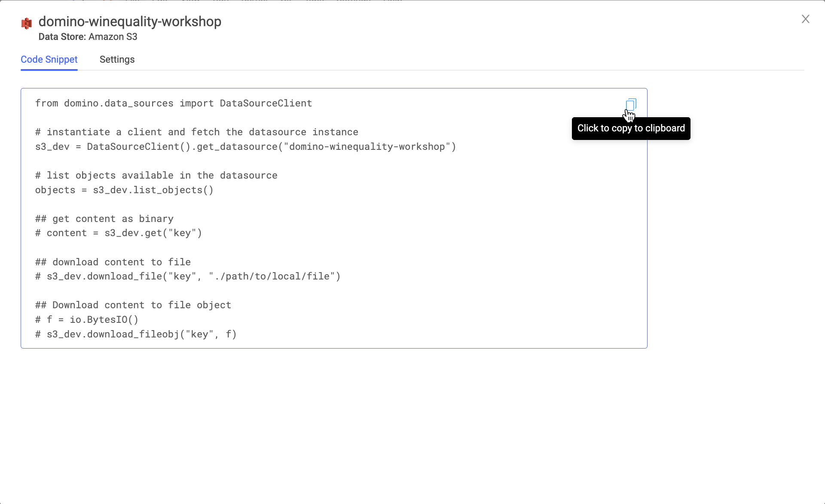
Task: Click the copy to clipboard icon
Action: (x=631, y=104)
